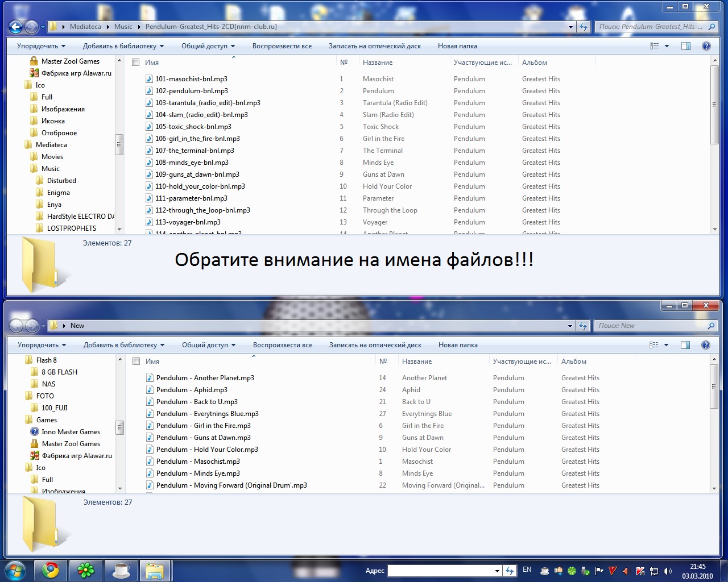Open address history dropdown in top window
The image size is (728, 582).
click(x=570, y=27)
